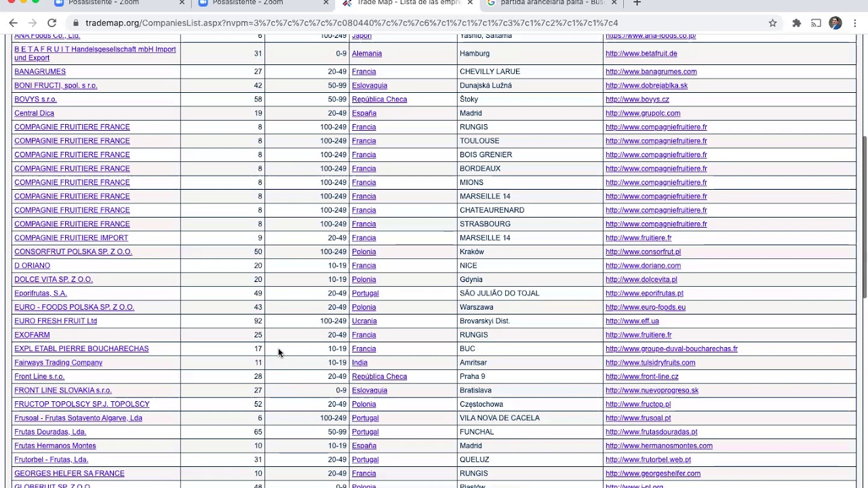Open FRONT LINE SLOVAKIA s.r.o. link

point(63,390)
